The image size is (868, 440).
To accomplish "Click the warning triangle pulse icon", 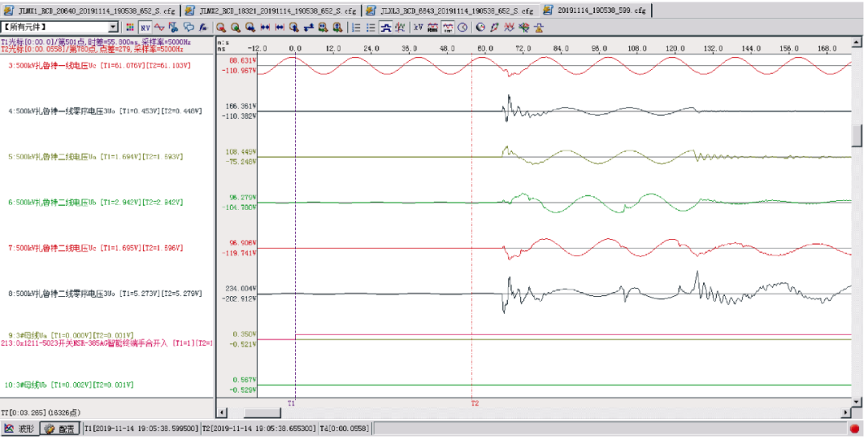I will point(538,27).
